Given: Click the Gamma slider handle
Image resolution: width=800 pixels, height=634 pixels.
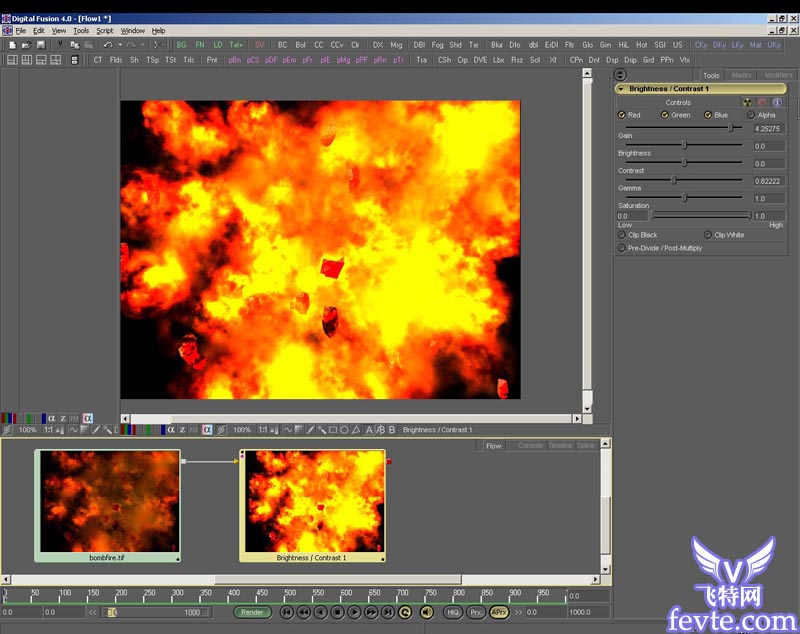Looking at the screenshot, I should (673, 180).
